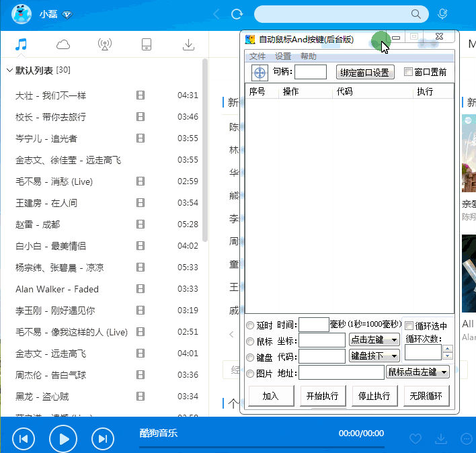Click MV icon for 大壮 - 我们不一样
The width and height of the screenshot is (476, 453).
(141, 95)
